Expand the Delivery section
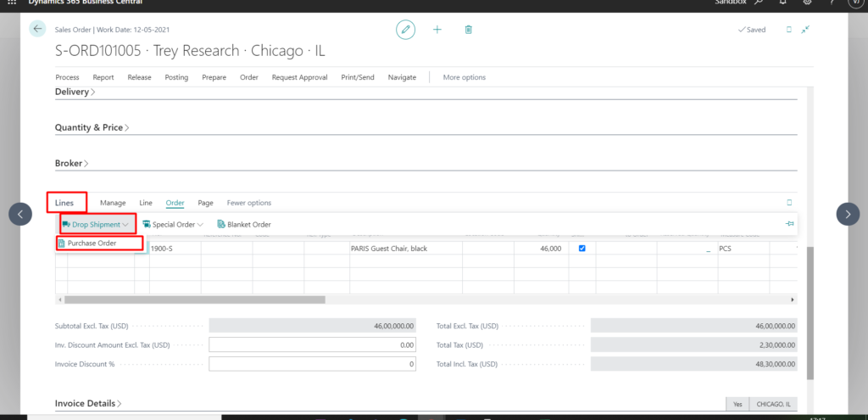 [75, 92]
